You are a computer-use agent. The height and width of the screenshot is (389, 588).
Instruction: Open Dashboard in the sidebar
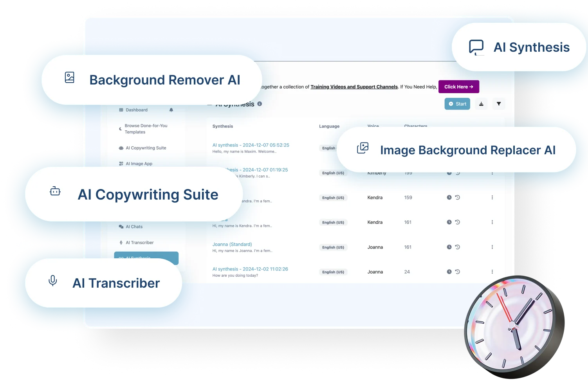coord(136,110)
